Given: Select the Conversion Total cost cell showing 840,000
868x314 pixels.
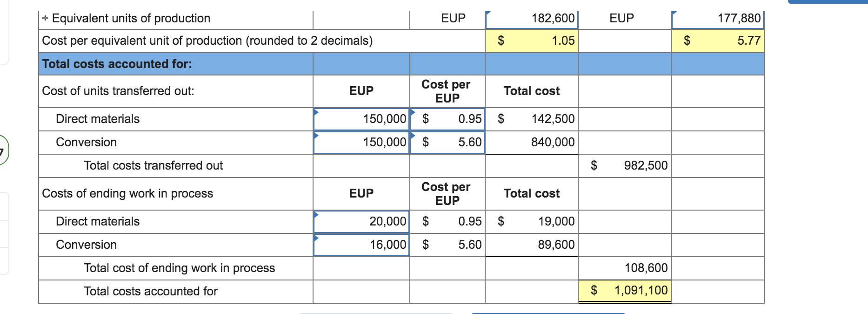Looking at the screenshot, I should (532, 142).
